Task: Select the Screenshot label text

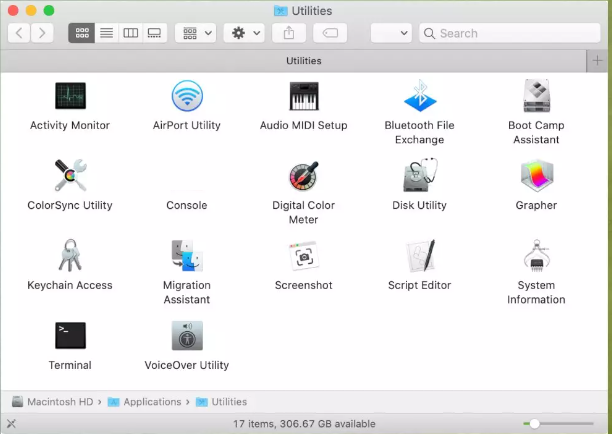Action: pos(304,285)
